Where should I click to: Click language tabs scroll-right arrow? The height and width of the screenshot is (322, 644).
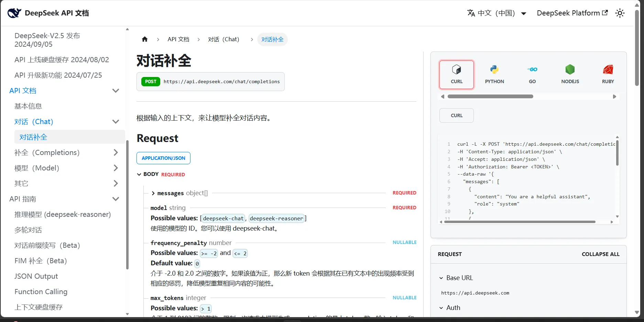pos(614,97)
